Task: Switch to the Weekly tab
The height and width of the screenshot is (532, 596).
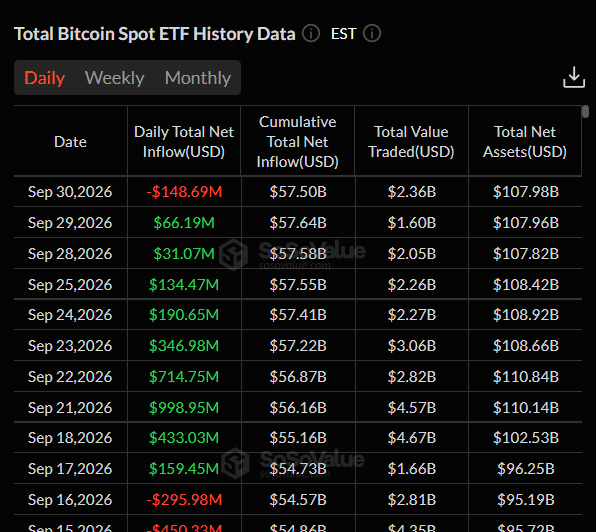Action: 114,78
